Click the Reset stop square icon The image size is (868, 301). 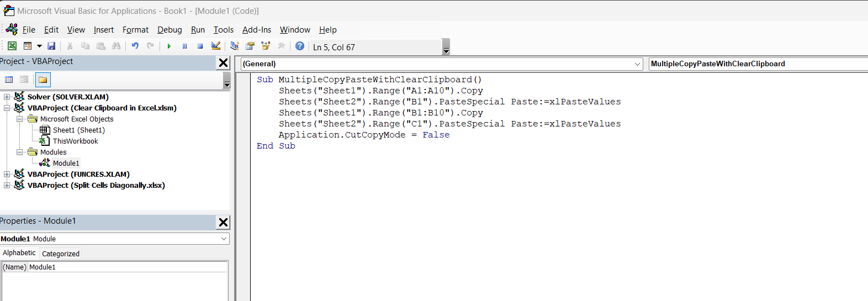tap(200, 46)
